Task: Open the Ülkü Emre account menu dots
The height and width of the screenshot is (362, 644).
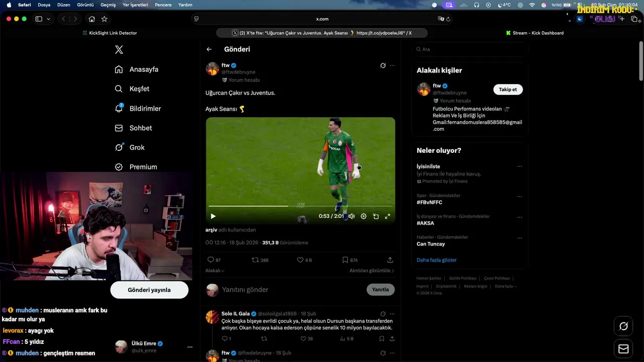Action: click(190, 347)
